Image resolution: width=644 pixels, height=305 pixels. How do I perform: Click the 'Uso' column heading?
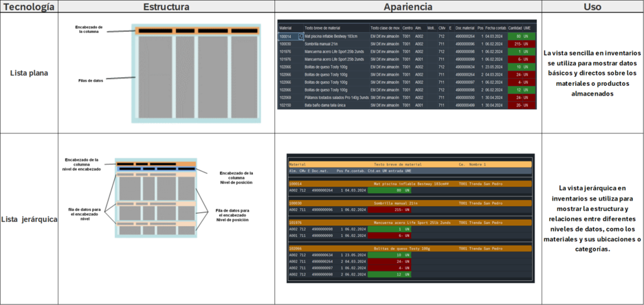pyautogui.click(x=592, y=7)
